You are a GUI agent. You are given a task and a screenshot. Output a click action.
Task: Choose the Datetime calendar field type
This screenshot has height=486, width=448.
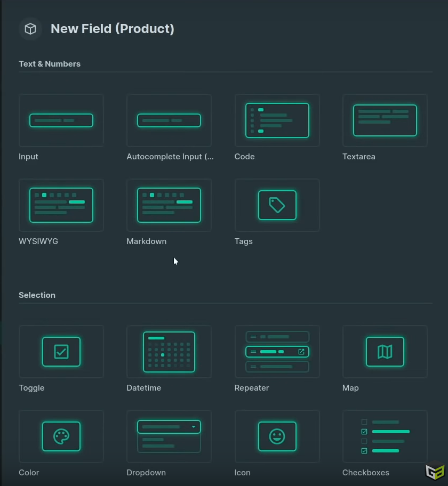pyautogui.click(x=169, y=352)
